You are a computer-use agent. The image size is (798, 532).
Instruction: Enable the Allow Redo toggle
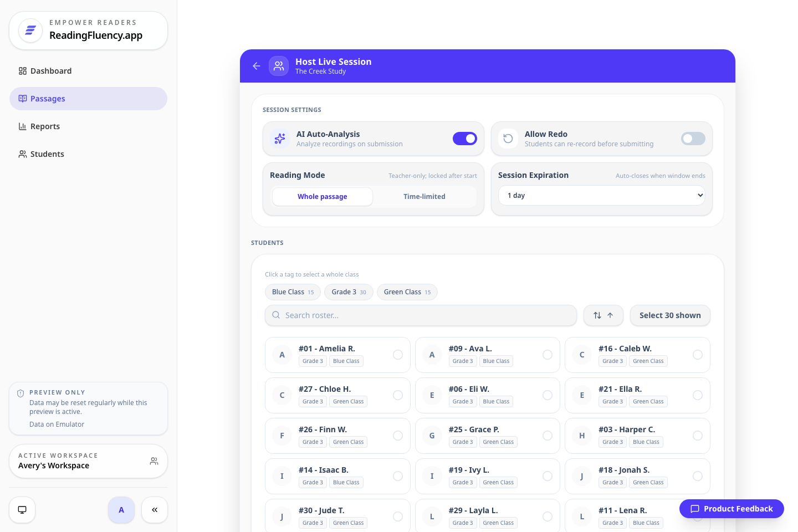click(693, 139)
